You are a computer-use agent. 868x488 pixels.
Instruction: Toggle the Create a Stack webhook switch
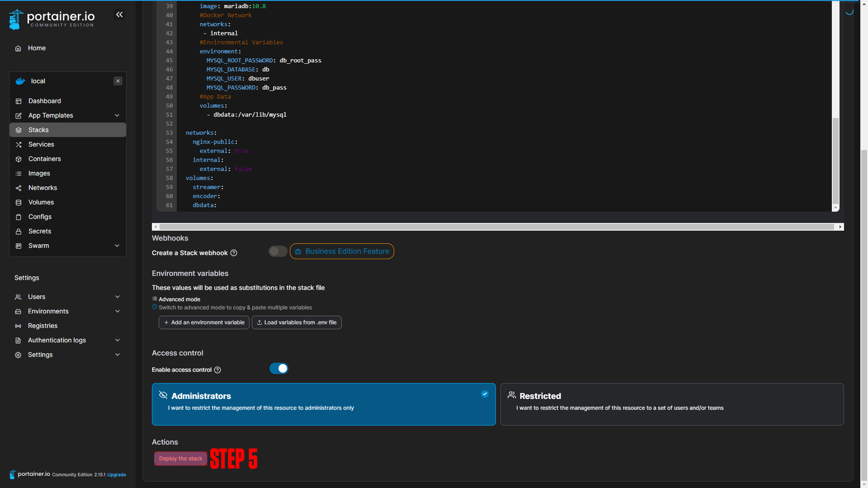[x=278, y=251]
